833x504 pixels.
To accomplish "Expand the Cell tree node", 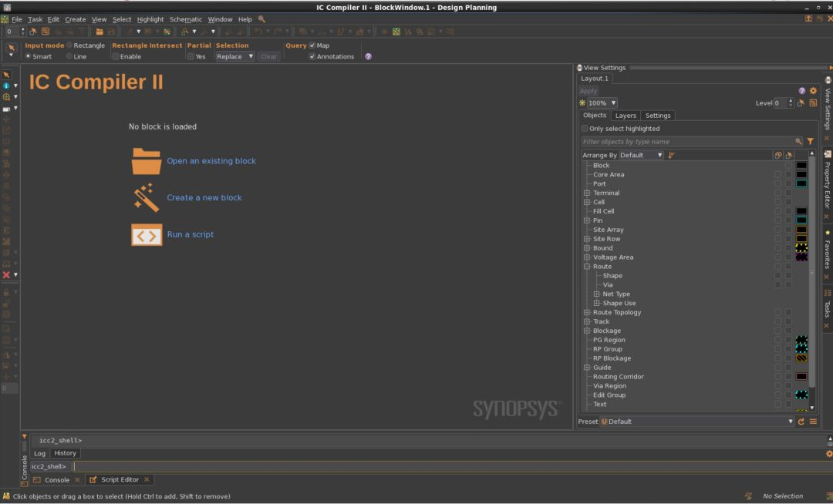I will click(x=587, y=202).
